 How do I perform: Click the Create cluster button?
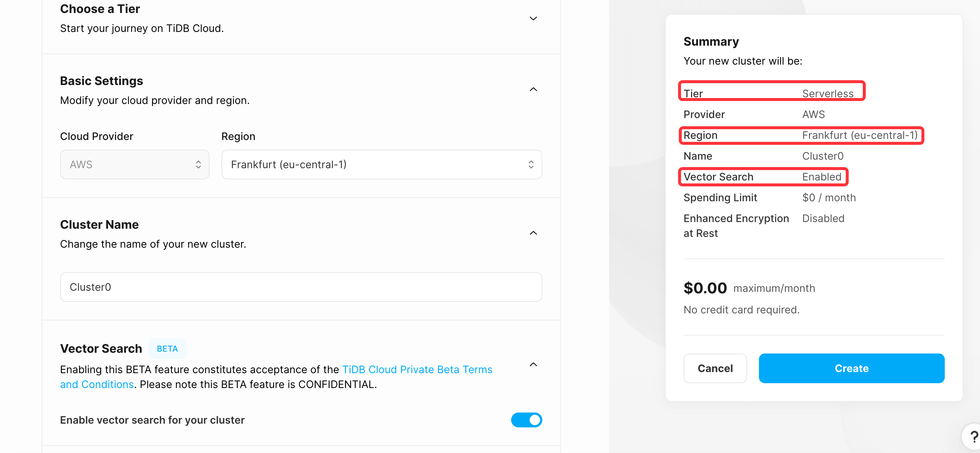click(851, 368)
